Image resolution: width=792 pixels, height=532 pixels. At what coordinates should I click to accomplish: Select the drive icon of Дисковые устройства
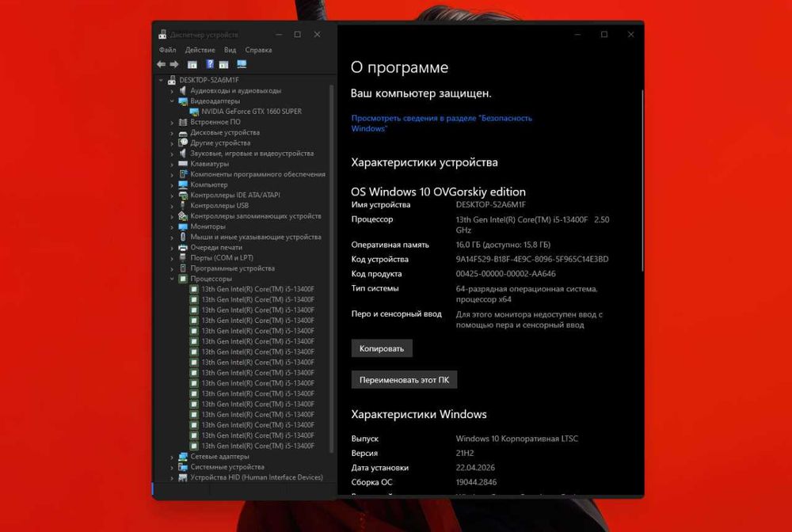(x=183, y=132)
